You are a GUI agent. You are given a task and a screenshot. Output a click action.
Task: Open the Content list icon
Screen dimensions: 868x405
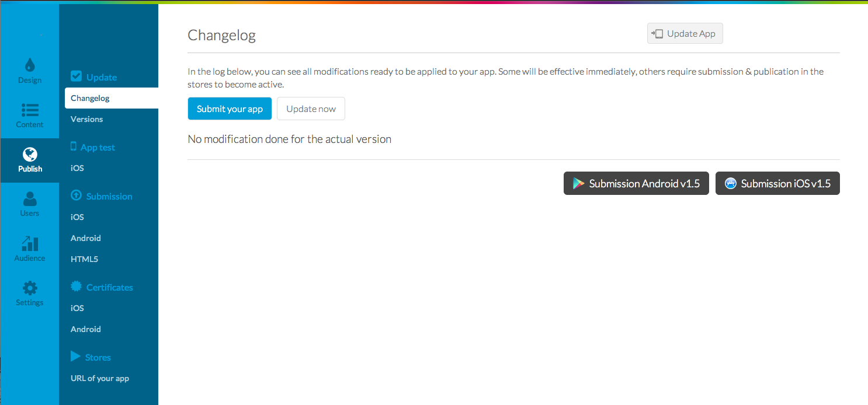tap(30, 110)
